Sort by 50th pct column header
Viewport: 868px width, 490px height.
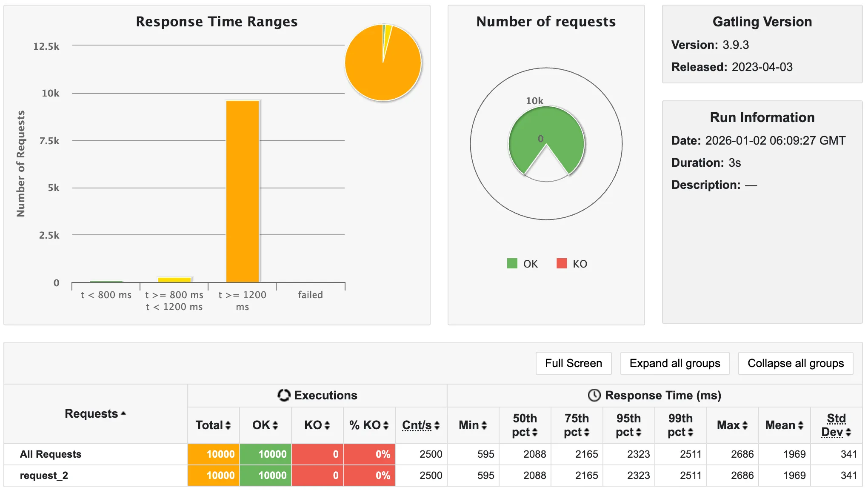[x=525, y=425]
